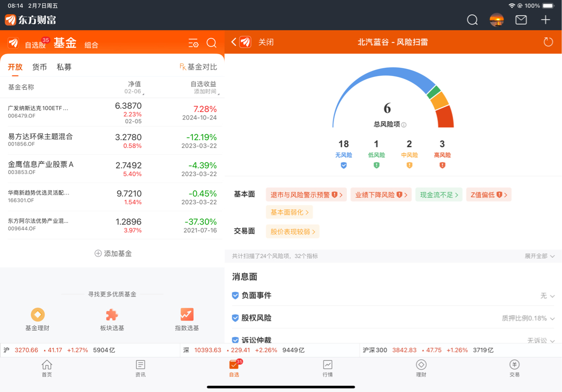Tap the 负面事件 blue check shield
Viewport: 562px width, 392px height.
point(235,296)
